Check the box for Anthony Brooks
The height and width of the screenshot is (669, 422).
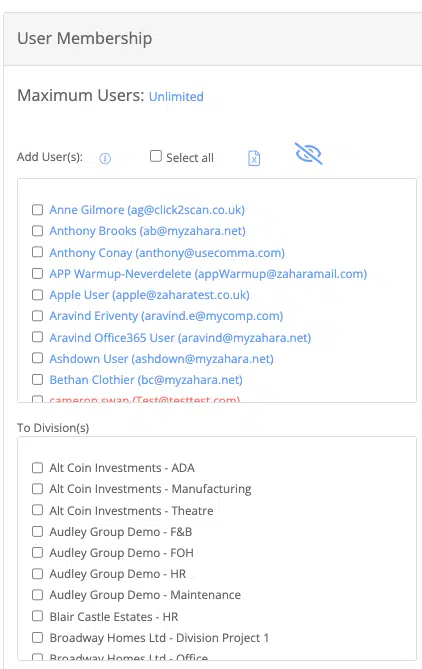(38, 231)
